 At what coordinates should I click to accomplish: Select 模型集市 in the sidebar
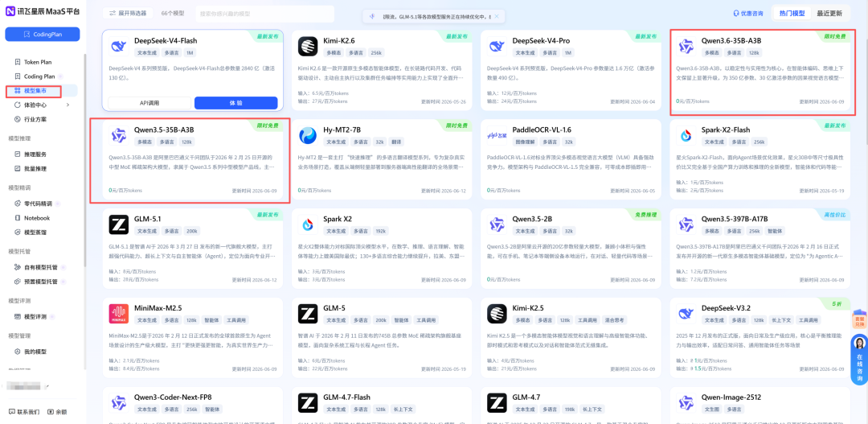tap(35, 90)
